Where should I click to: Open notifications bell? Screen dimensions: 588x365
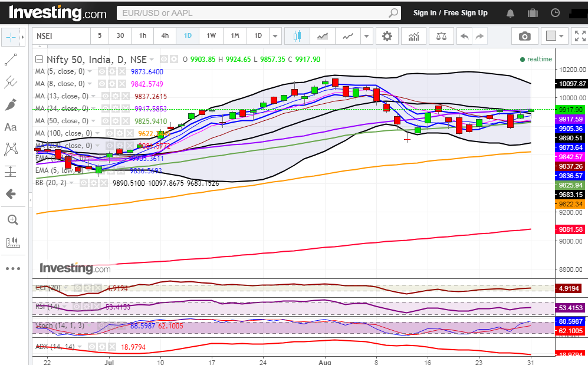pyautogui.click(x=510, y=13)
